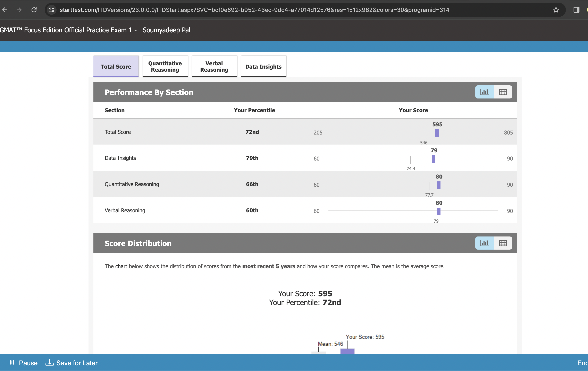Toggle the browser side panel open

point(577,10)
